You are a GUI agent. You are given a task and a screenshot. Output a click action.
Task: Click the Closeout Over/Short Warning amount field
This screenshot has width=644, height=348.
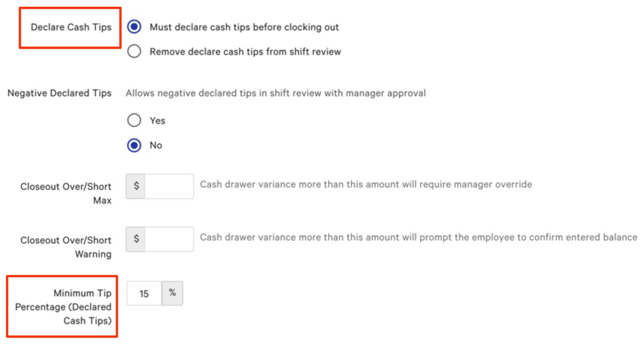(x=169, y=239)
